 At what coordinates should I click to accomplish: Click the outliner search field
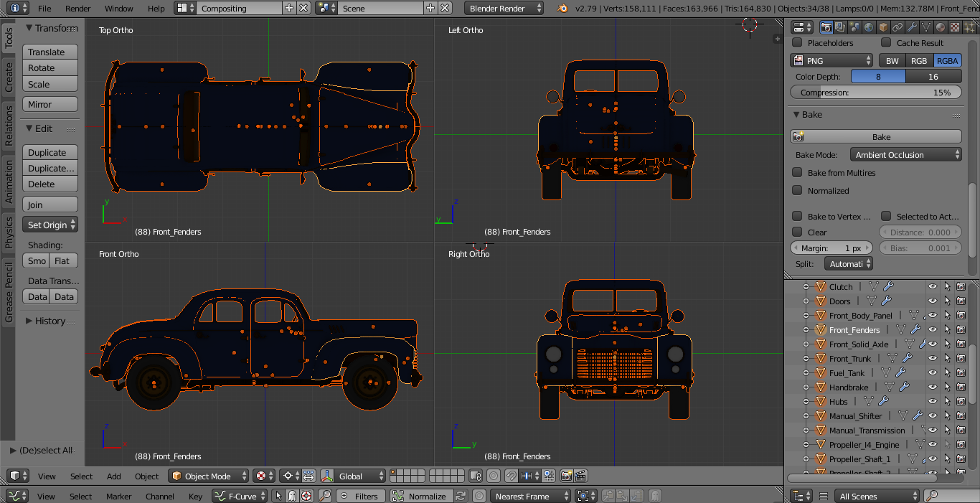tap(951, 496)
